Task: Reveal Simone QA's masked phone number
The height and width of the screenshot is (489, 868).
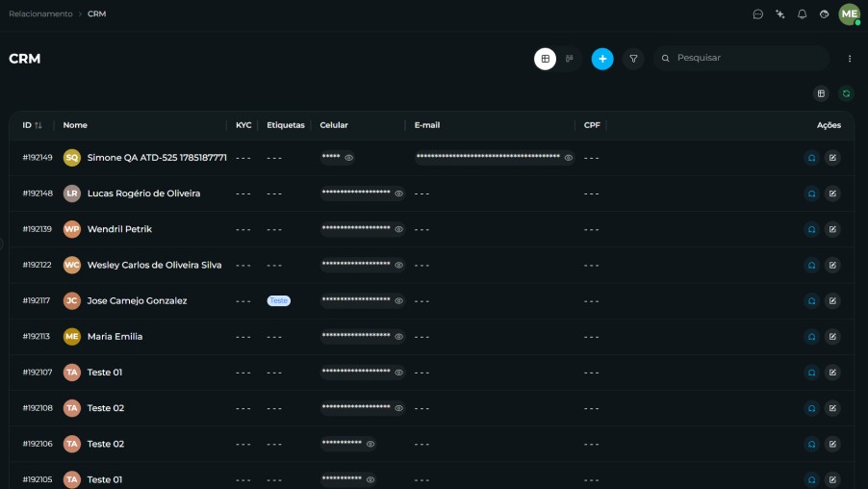Action: (x=348, y=158)
